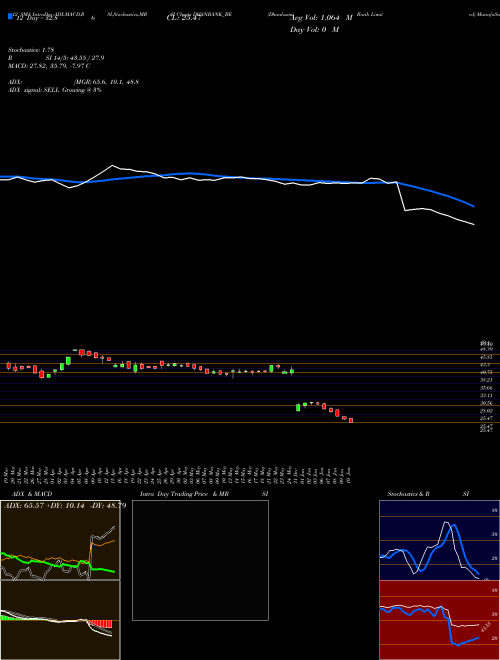Click the MACD: 27.82, 35.79 values line
This screenshot has height=660, width=500.
click(x=49, y=66)
